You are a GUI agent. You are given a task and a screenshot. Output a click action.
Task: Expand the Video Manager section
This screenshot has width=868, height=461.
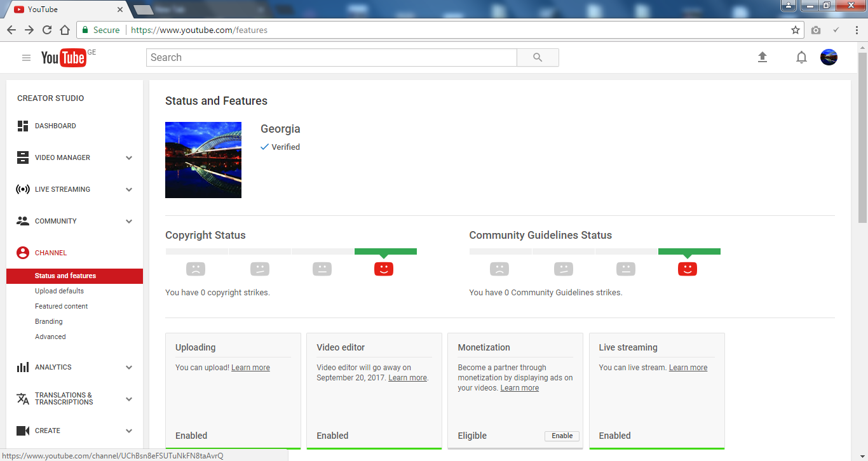[129, 158]
